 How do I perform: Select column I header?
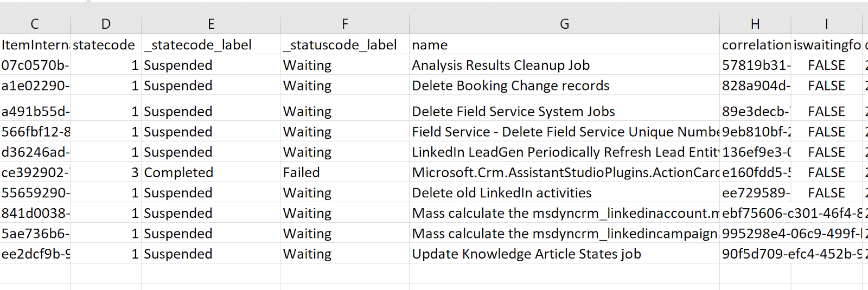(826, 24)
